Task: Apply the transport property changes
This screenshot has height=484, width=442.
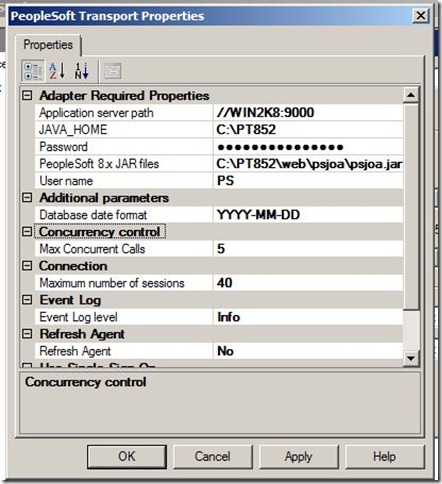Action: point(299,456)
